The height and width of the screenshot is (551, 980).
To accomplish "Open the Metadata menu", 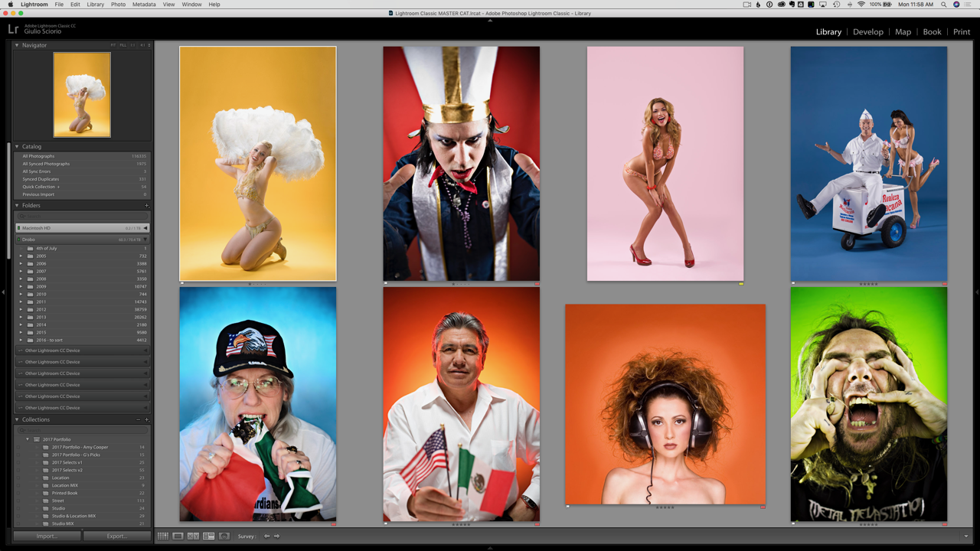I will pos(144,5).
